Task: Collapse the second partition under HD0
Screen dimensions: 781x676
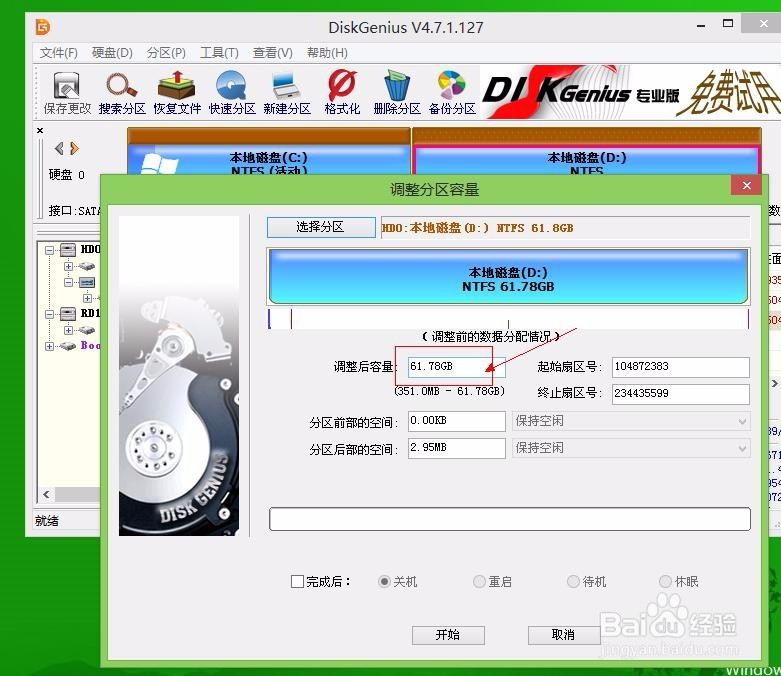Action: [x=68, y=282]
